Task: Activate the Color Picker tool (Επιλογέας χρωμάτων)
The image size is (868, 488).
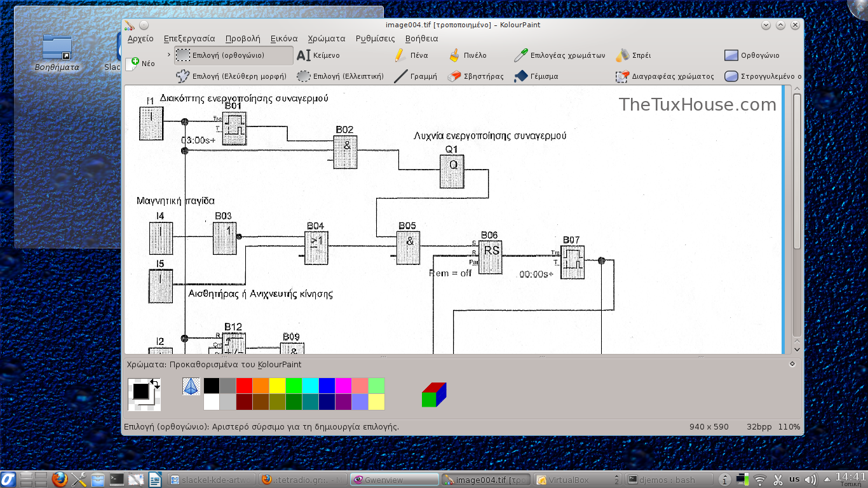Action: point(559,55)
